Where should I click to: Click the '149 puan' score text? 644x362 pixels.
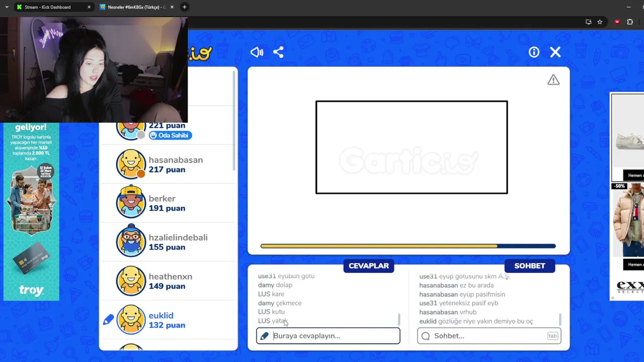click(167, 286)
